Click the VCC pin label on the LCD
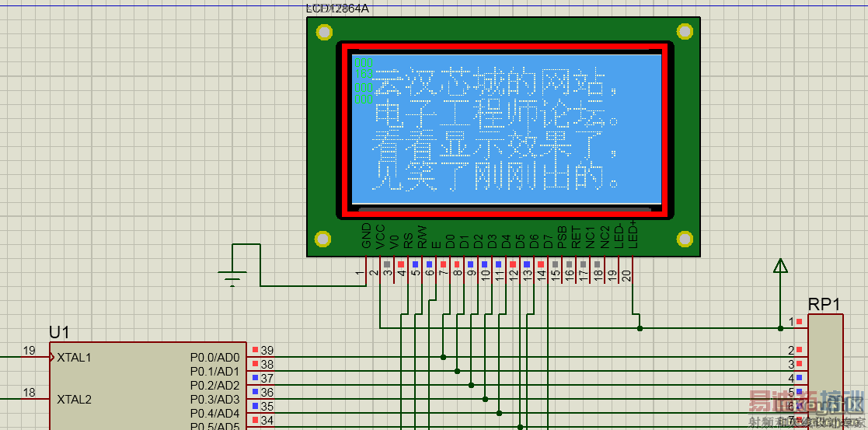 pyautogui.click(x=380, y=236)
